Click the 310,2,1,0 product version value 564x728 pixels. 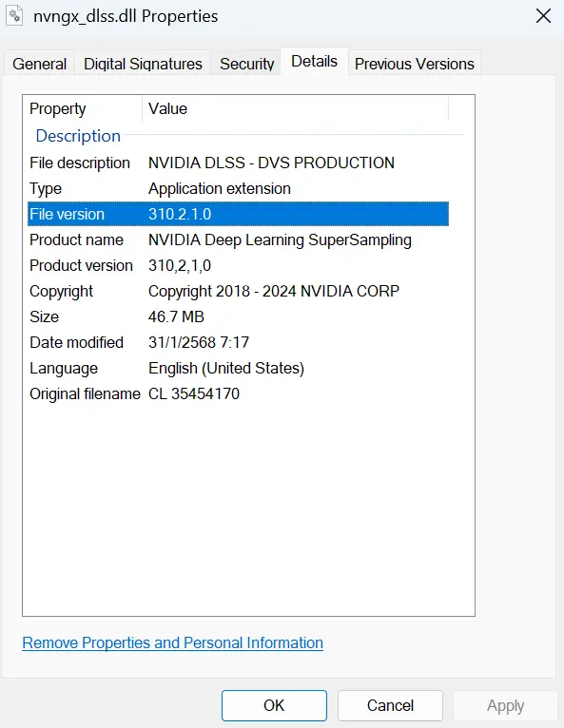pyautogui.click(x=180, y=265)
